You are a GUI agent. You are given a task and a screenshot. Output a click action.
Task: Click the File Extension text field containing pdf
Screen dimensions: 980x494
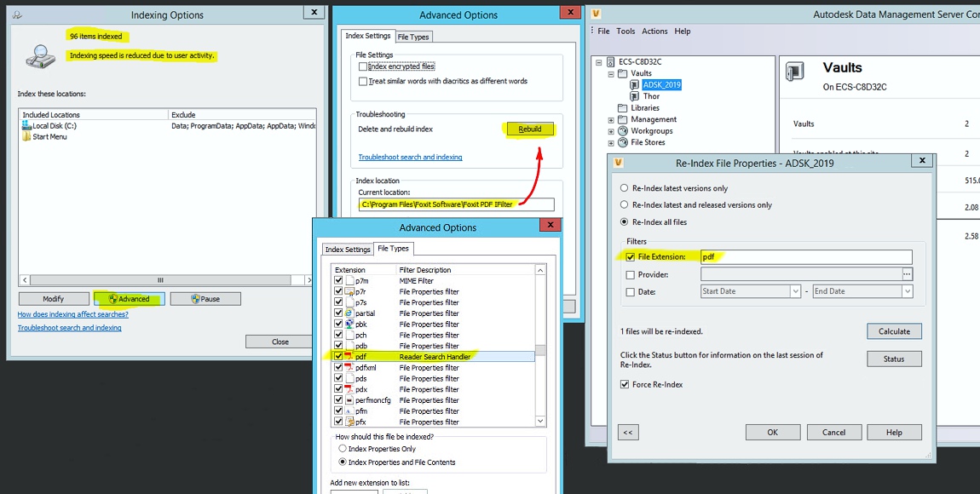[x=806, y=256]
